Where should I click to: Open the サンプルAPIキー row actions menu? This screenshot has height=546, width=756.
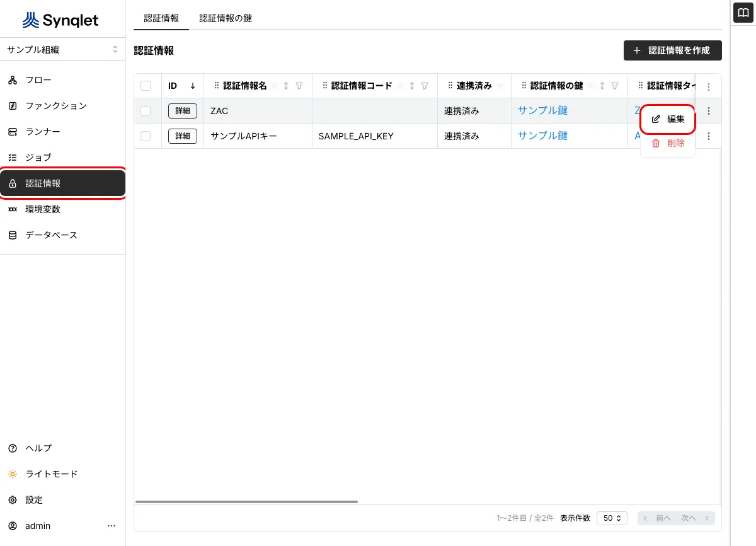tap(709, 136)
